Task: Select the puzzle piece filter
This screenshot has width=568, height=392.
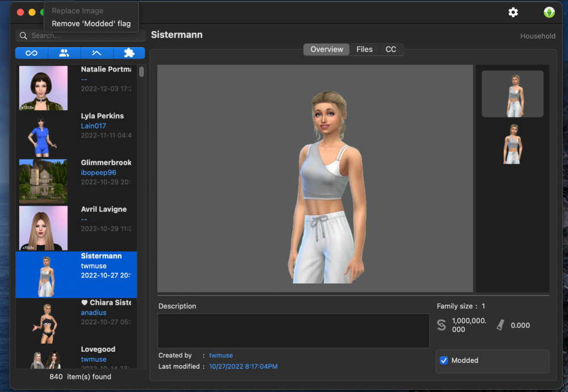Action: click(x=129, y=53)
